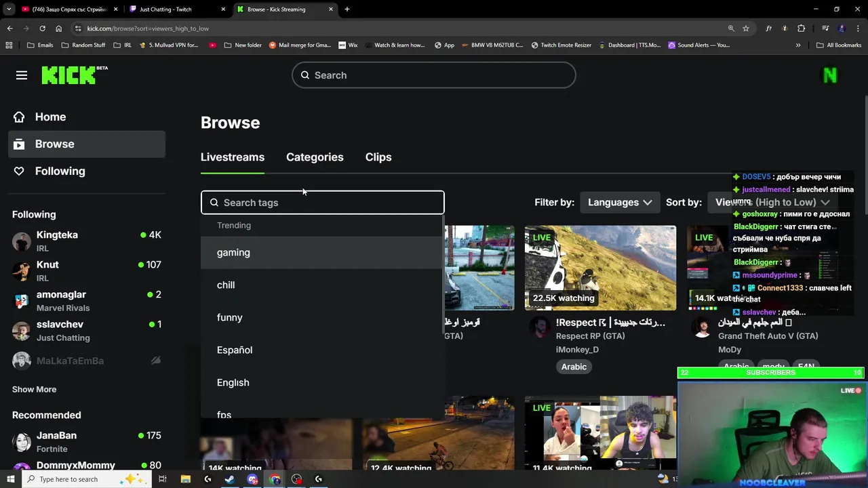This screenshot has height=488, width=868.
Task: Click browser Back arrow
Action: pyautogui.click(x=9, y=28)
